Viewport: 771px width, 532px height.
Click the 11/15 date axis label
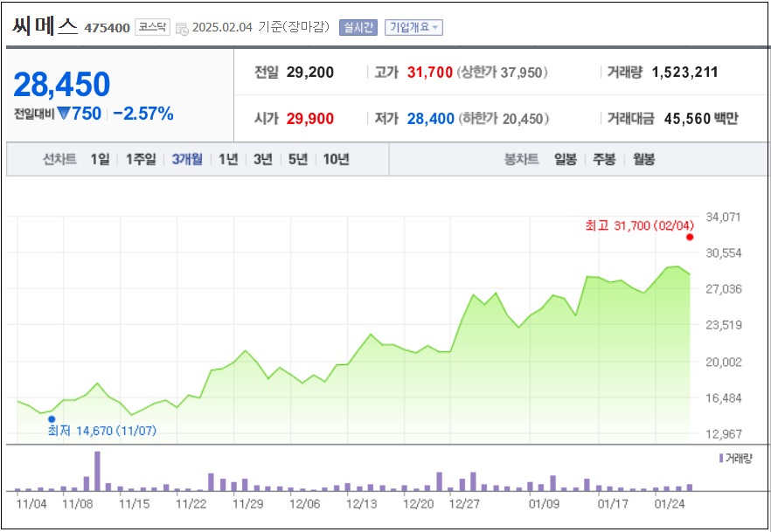[x=135, y=503]
